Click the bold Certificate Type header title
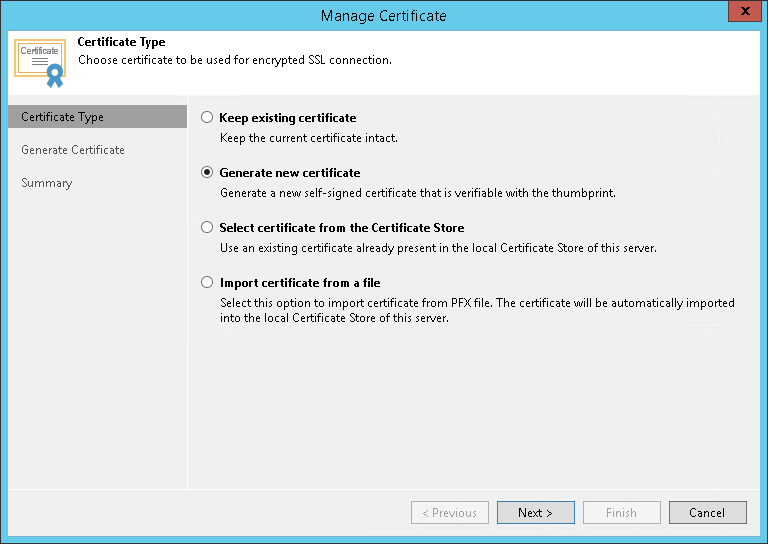The height and width of the screenshot is (544, 768). (121, 42)
